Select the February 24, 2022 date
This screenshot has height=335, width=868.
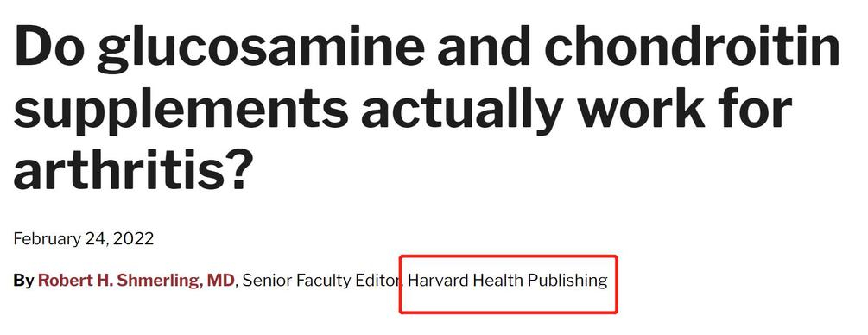pos(84,239)
